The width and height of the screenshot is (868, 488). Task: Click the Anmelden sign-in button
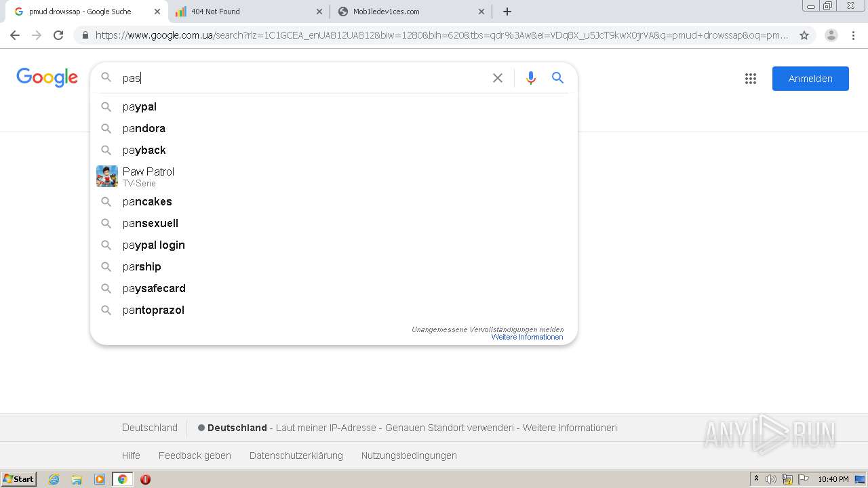[810, 79]
